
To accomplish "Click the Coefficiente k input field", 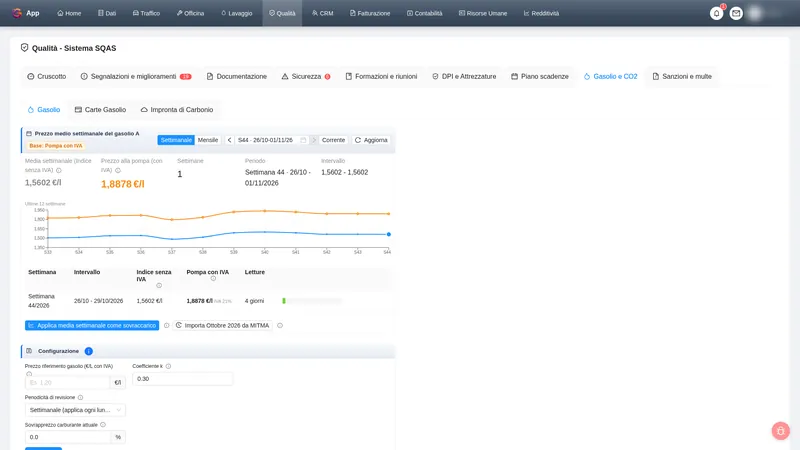I will tap(182, 379).
